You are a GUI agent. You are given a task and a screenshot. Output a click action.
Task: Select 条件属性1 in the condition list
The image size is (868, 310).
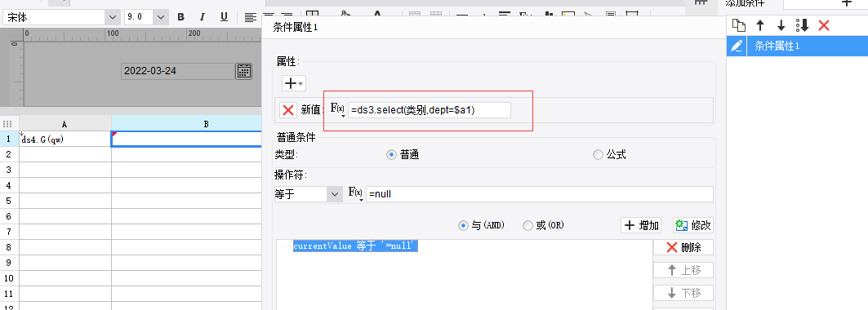coord(797,46)
